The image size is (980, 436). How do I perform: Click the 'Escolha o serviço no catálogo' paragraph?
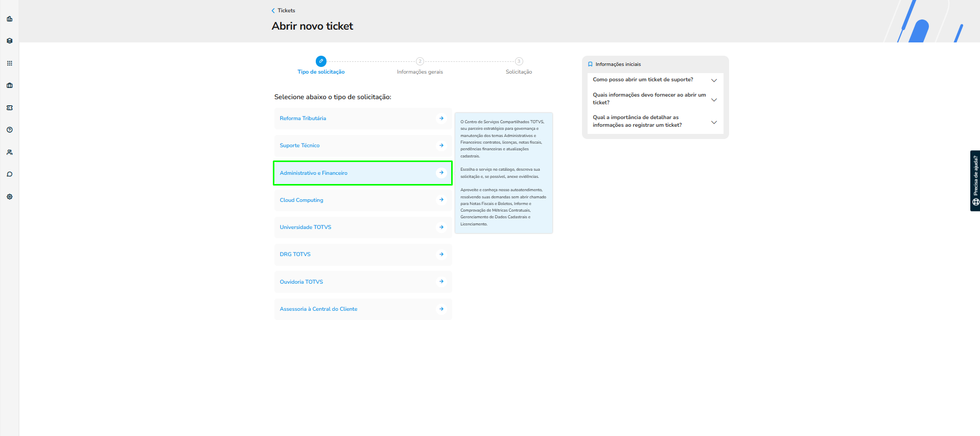[x=500, y=173]
